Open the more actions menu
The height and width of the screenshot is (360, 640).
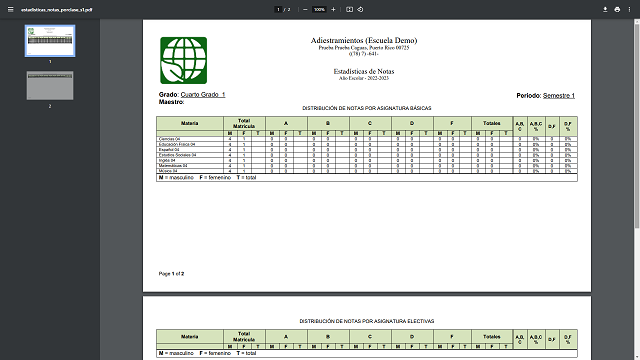pyautogui.click(x=629, y=9)
